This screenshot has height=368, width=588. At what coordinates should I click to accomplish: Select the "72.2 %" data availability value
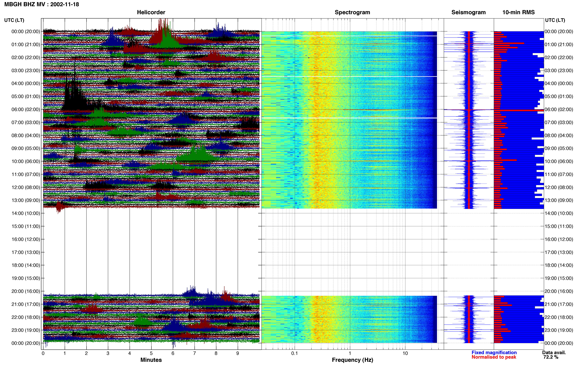[551, 357]
